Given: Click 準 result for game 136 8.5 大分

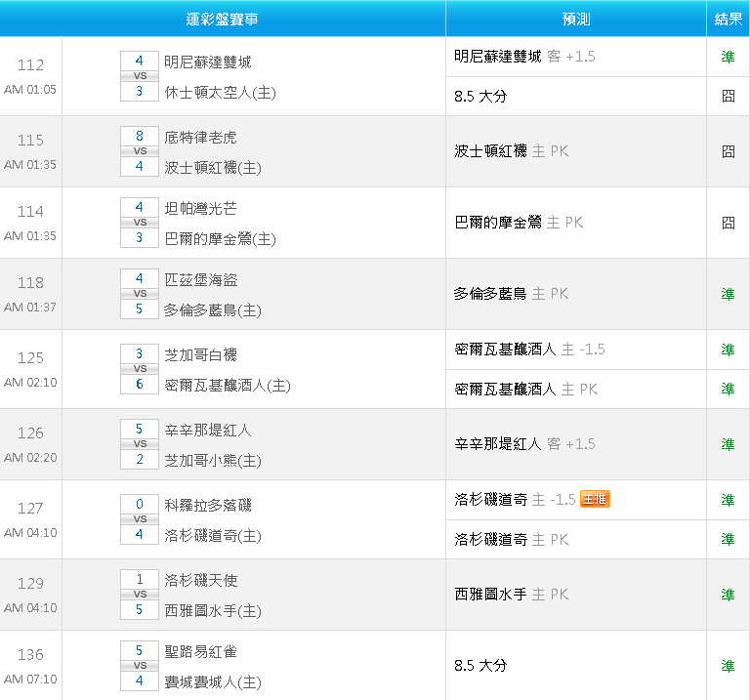Looking at the screenshot, I should (728, 666).
